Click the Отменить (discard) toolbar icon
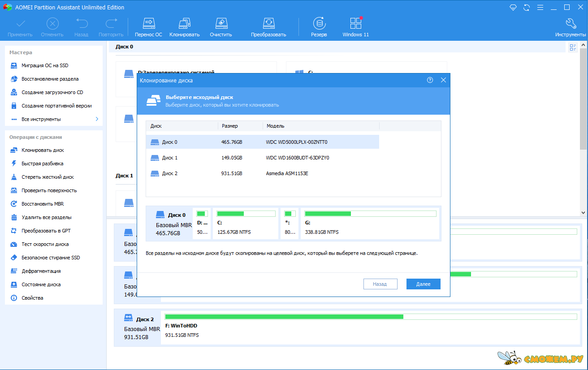Viewport: 588px width, 370px height. [52, 24]
